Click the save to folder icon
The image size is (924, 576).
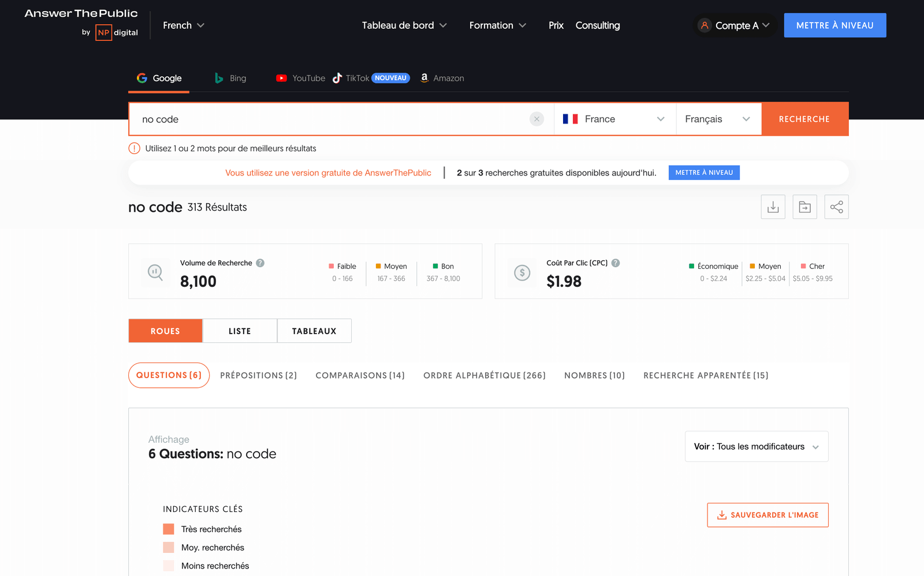804,207
